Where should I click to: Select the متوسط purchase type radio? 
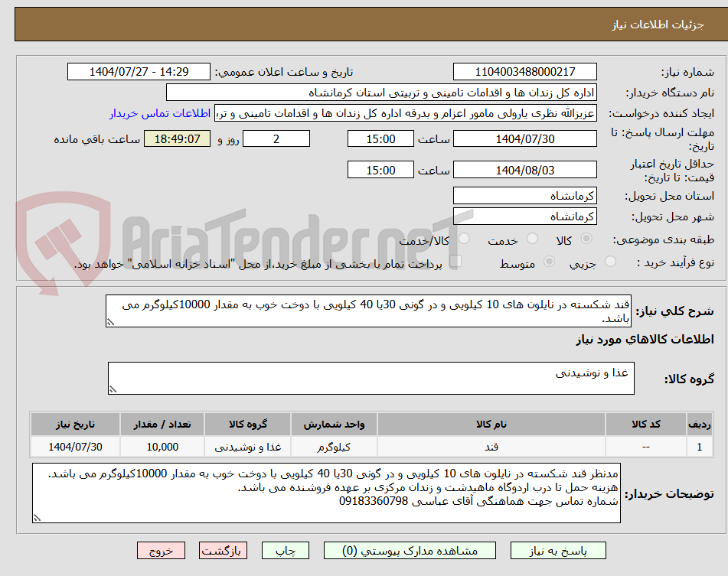549,262
